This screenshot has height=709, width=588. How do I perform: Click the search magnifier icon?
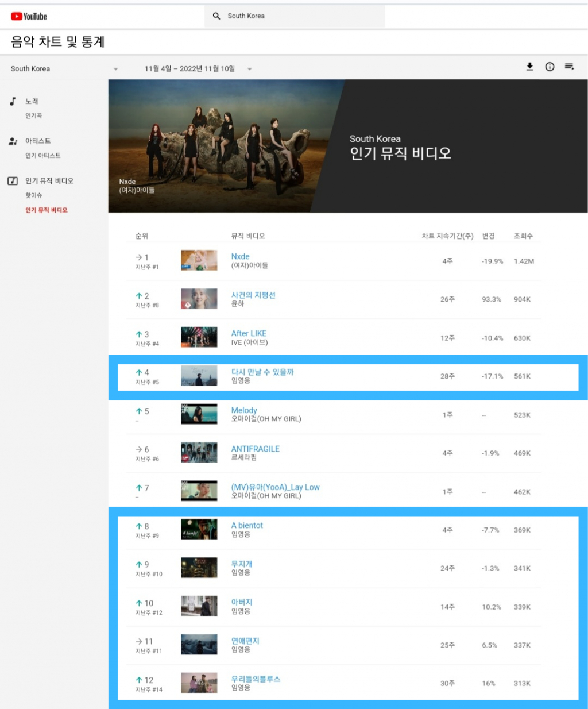(216, 16)
